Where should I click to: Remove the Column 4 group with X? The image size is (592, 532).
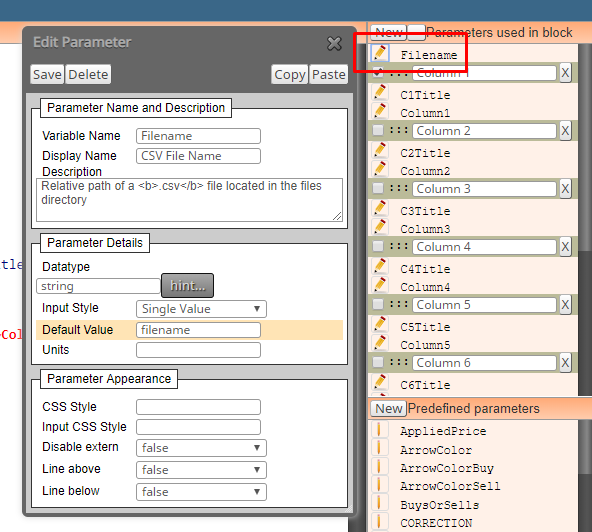pos(565,247)
